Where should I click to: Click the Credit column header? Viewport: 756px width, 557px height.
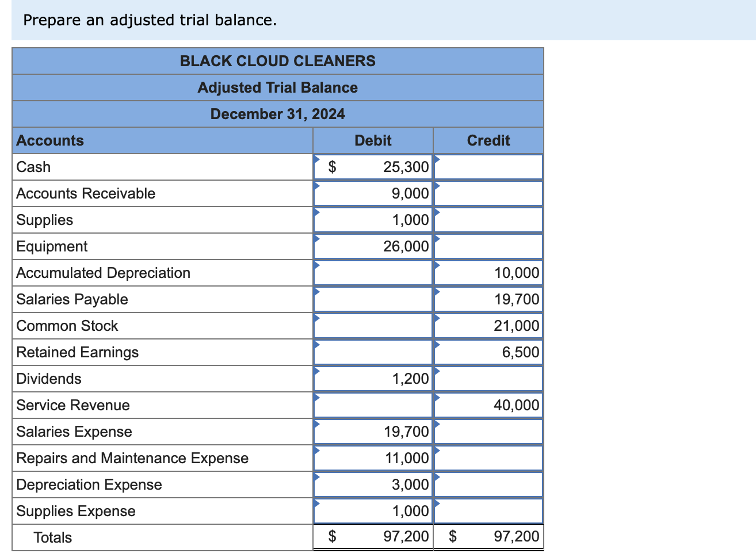pyautogui.click(x=488, y=140)
